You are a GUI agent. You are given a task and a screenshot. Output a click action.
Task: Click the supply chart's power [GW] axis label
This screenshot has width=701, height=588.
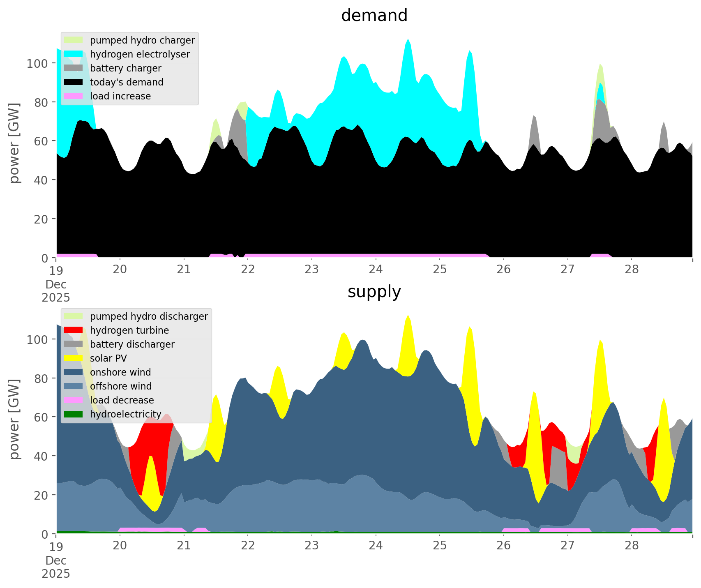point(14,419)
